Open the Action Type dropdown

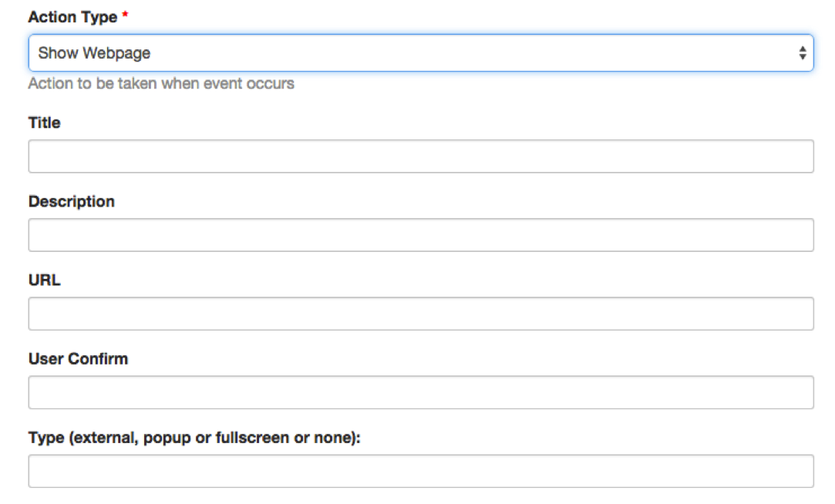click(x=420, y=53)
